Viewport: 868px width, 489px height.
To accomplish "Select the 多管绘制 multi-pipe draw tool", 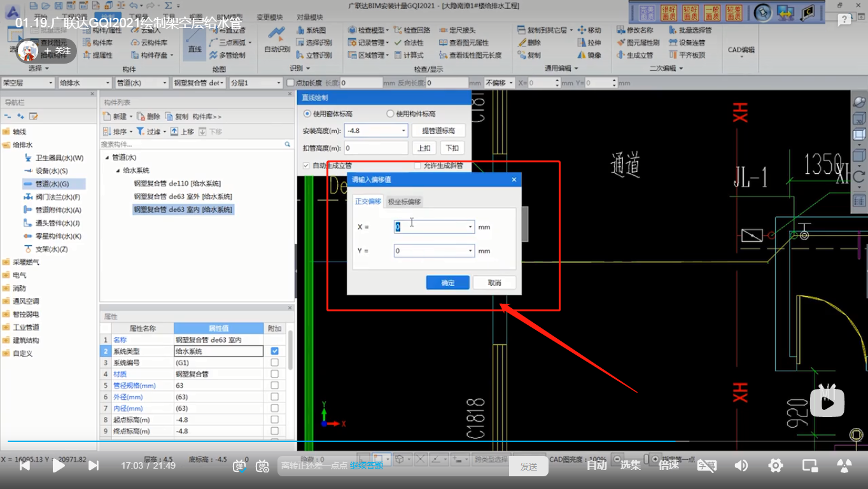I will (x=228, y=55).
